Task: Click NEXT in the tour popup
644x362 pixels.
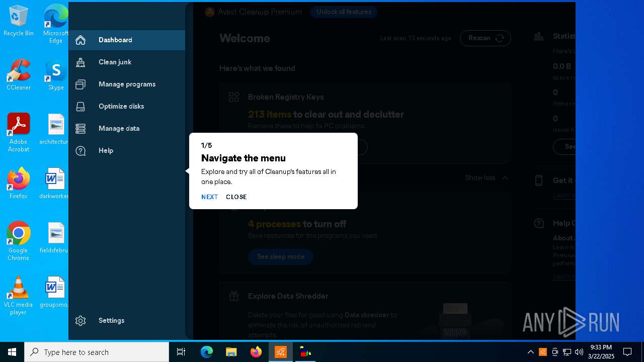Action: click(209, 197)
